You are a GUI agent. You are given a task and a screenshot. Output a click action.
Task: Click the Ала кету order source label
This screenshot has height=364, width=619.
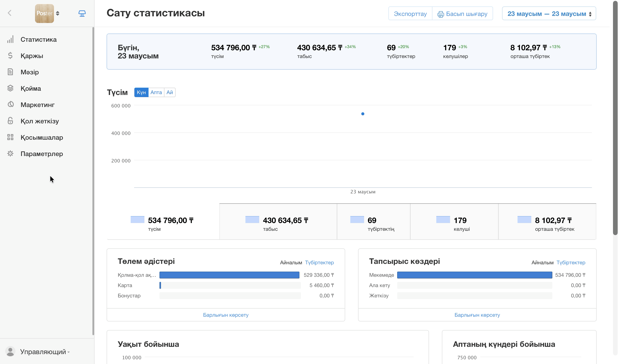pyautogui.click(x=380, y=285)
